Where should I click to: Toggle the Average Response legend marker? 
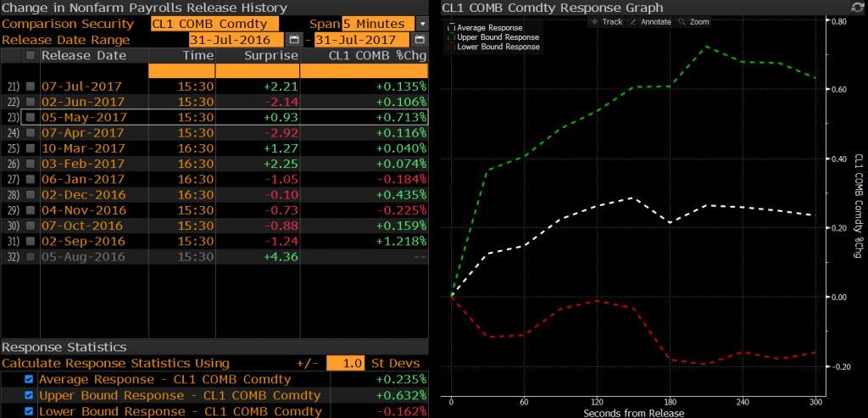coord(451,28)
